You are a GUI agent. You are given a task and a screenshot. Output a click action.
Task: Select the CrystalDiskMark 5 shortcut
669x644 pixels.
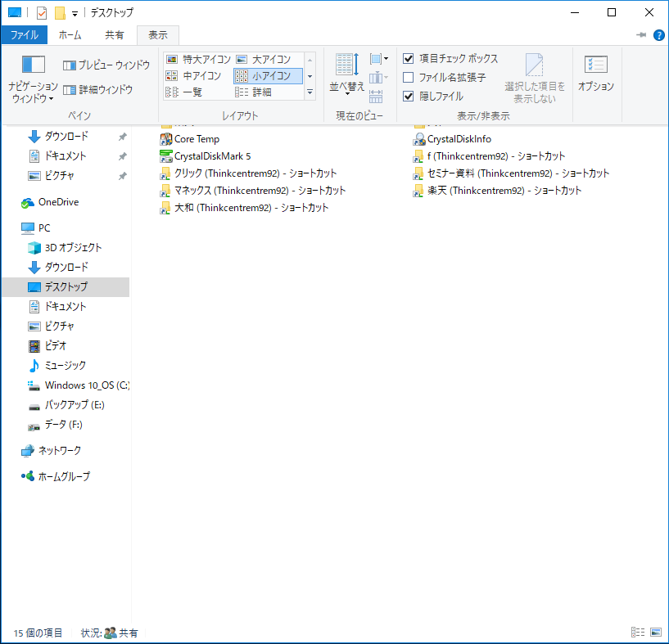point(206,156)
